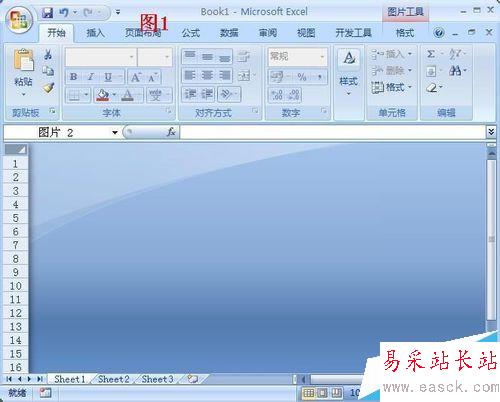Open the 样式 styles gallery
Screen dimensions: 500x402
click(349, 72)
